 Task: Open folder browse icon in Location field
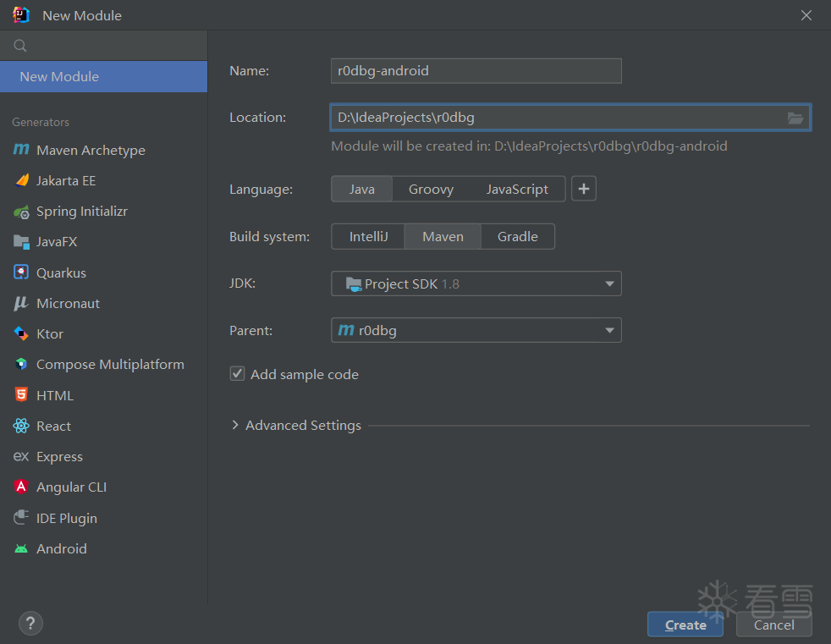(x=795, y=118)
